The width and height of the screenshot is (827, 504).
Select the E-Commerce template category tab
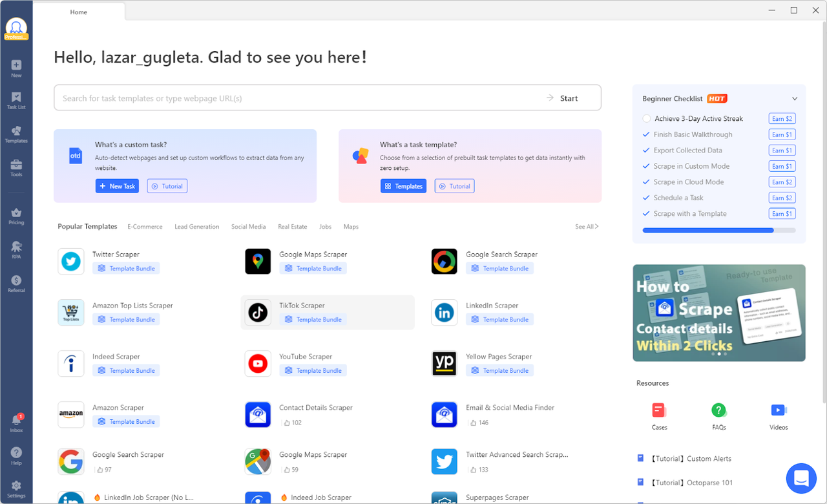point(145,227)
